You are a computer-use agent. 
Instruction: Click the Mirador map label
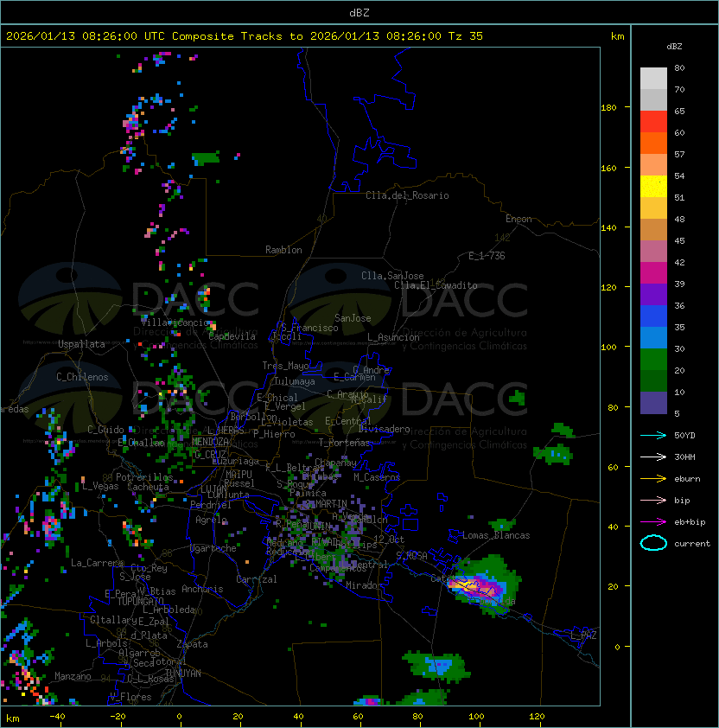click(x=362, y=585)
